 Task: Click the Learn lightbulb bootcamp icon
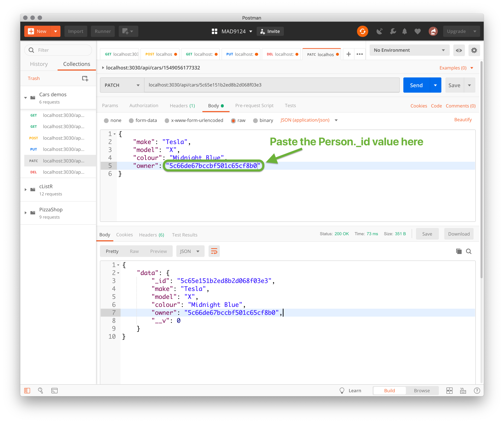click(x=342, y=391)
